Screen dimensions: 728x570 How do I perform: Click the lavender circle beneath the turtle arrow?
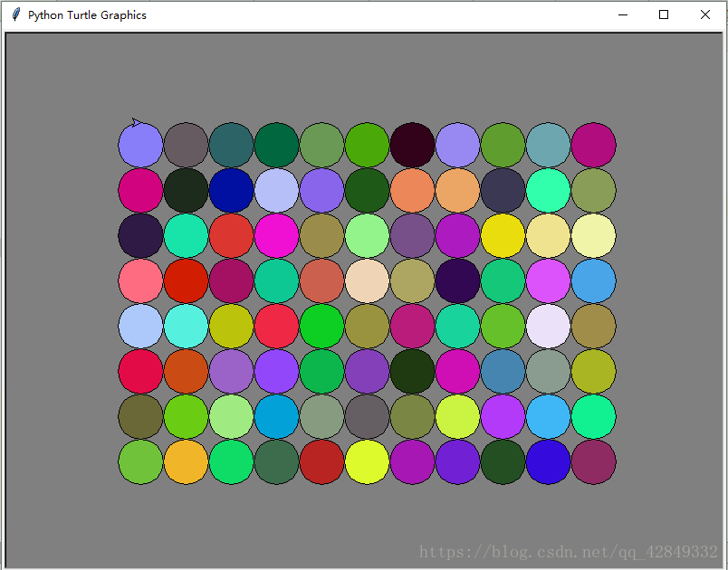click(140, 145)
